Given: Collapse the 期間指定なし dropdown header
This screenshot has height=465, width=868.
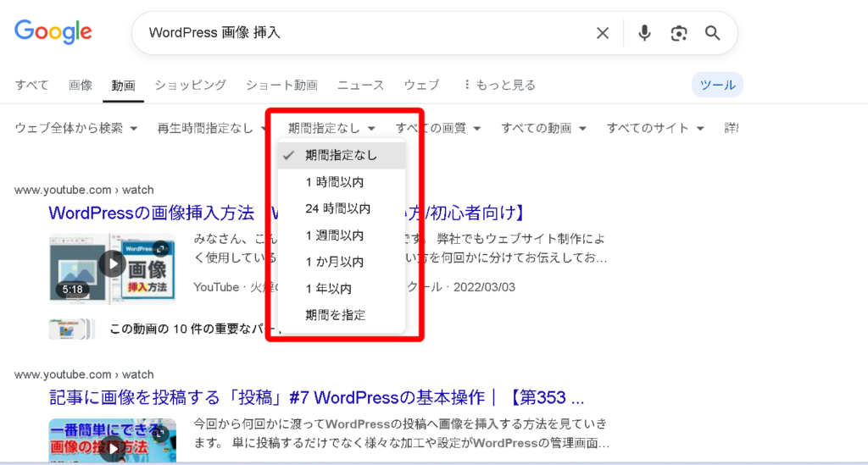Looking at the screenshot, I should (x=331, y=128).
